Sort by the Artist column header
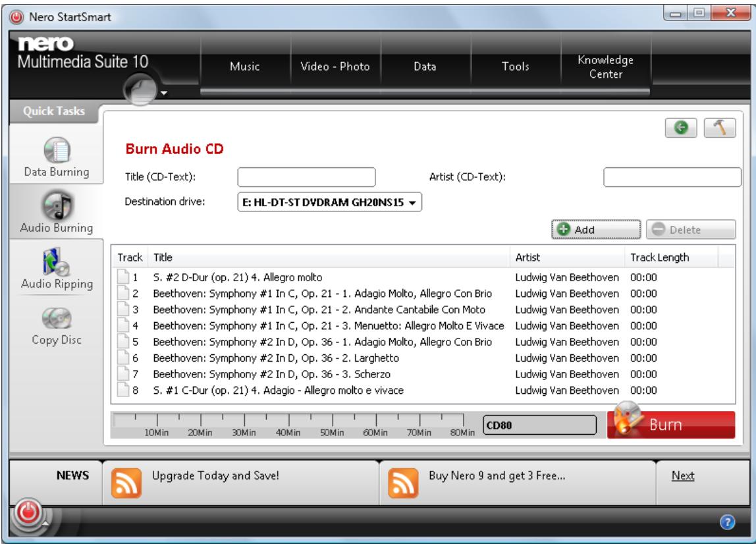This screenshot has width=756, height=544. coord(567,258)
